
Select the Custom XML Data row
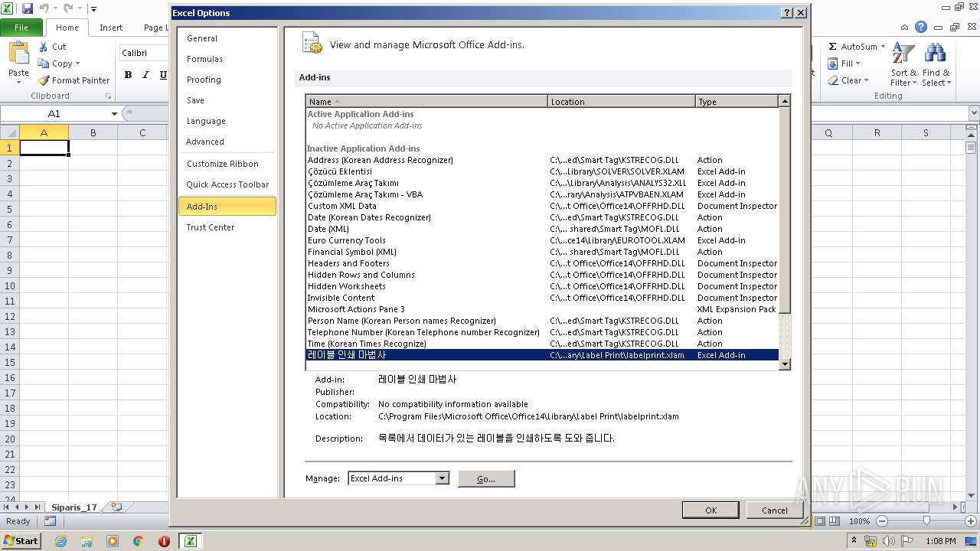point(542,206)
